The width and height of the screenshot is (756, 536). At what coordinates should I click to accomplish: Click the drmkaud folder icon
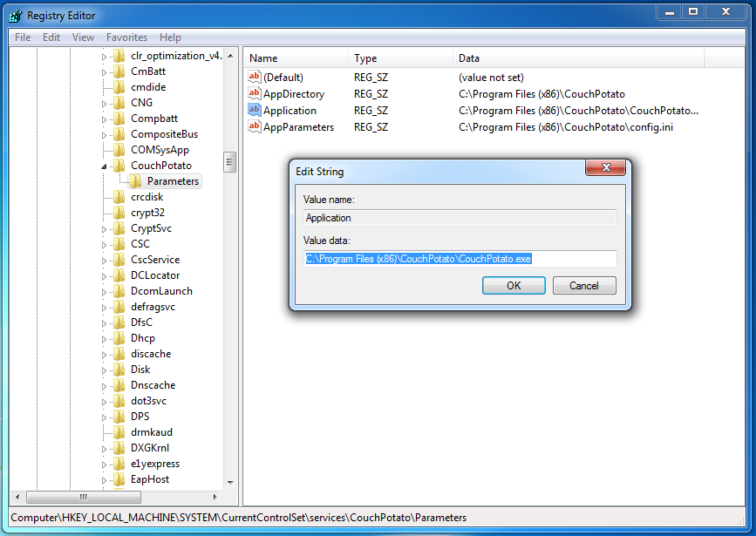click(x=119, y=432)
